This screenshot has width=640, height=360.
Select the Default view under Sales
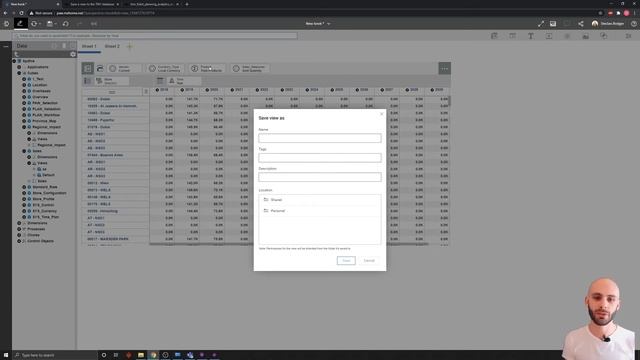[48, 175]
